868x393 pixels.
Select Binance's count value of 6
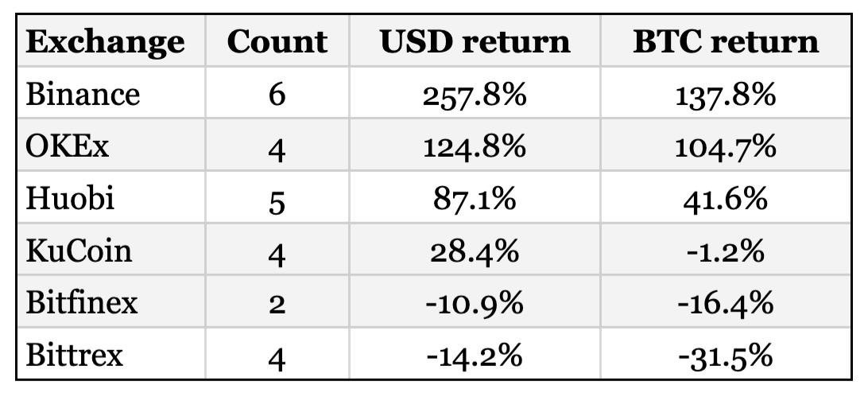(277, 95)
